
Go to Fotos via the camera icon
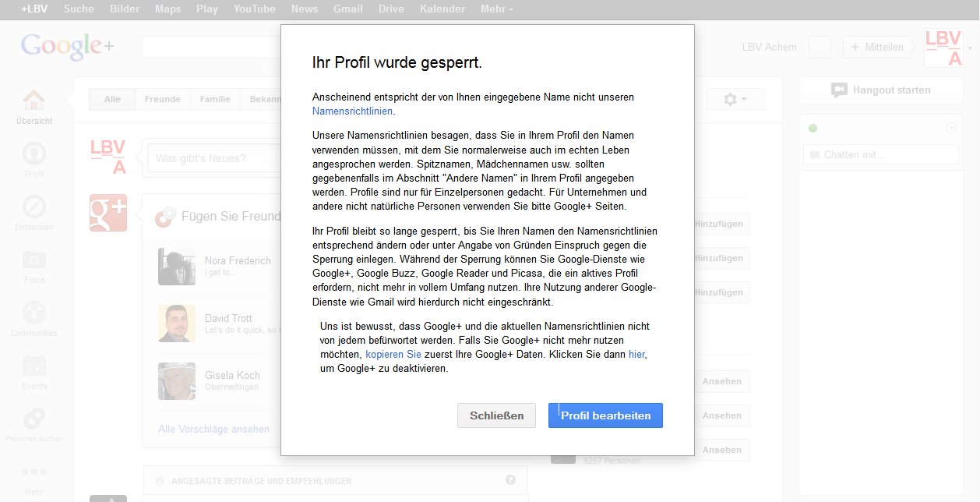34,260
